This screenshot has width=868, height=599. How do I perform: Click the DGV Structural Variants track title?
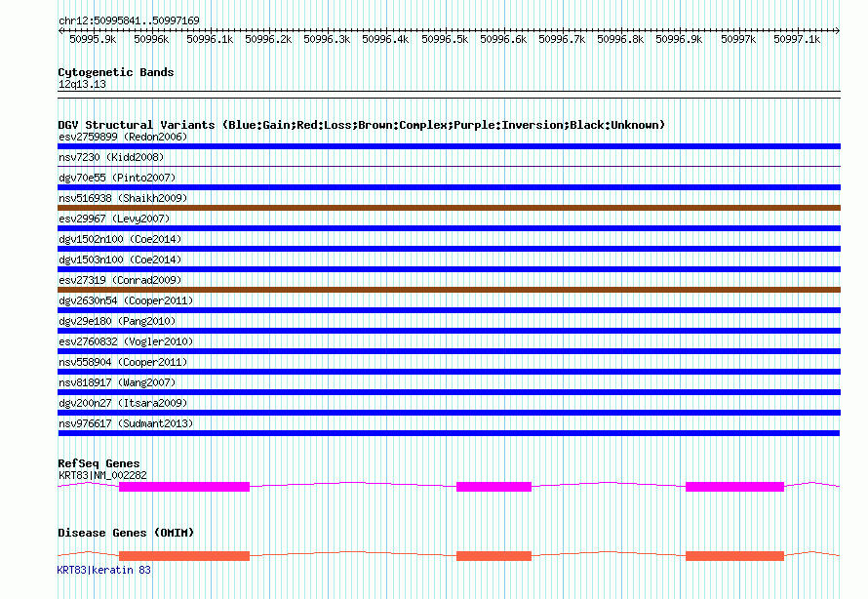point(362,125)
